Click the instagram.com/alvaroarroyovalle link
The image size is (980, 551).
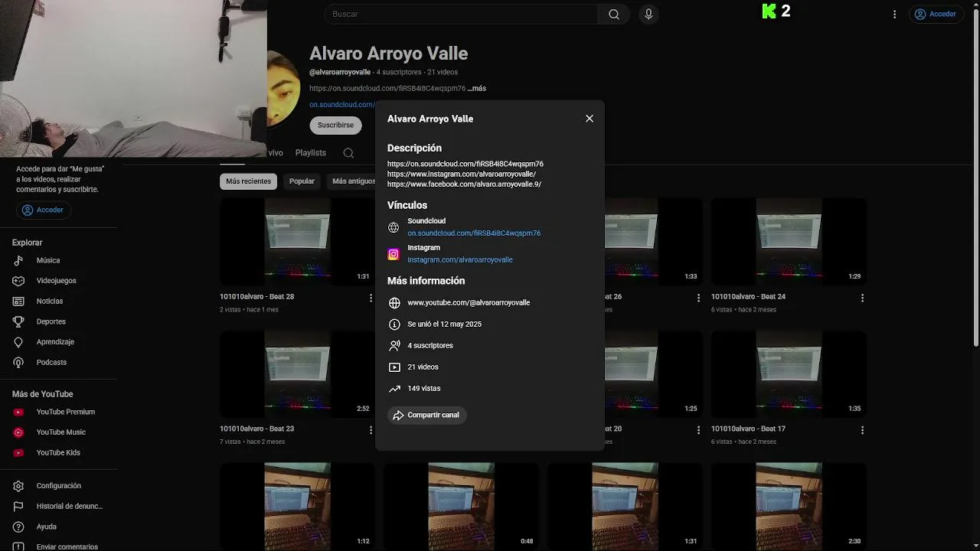pos(460,260)
